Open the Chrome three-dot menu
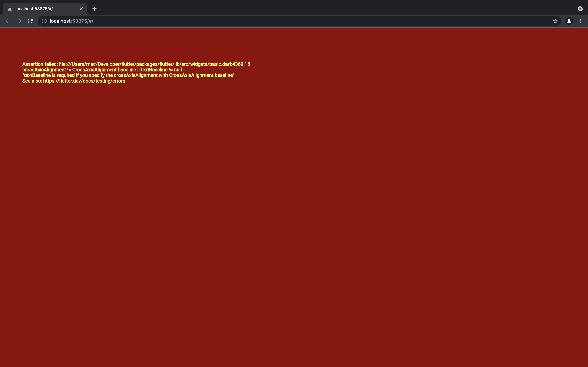The width and height of the screenshot is (588, 367). coord(580,21)
